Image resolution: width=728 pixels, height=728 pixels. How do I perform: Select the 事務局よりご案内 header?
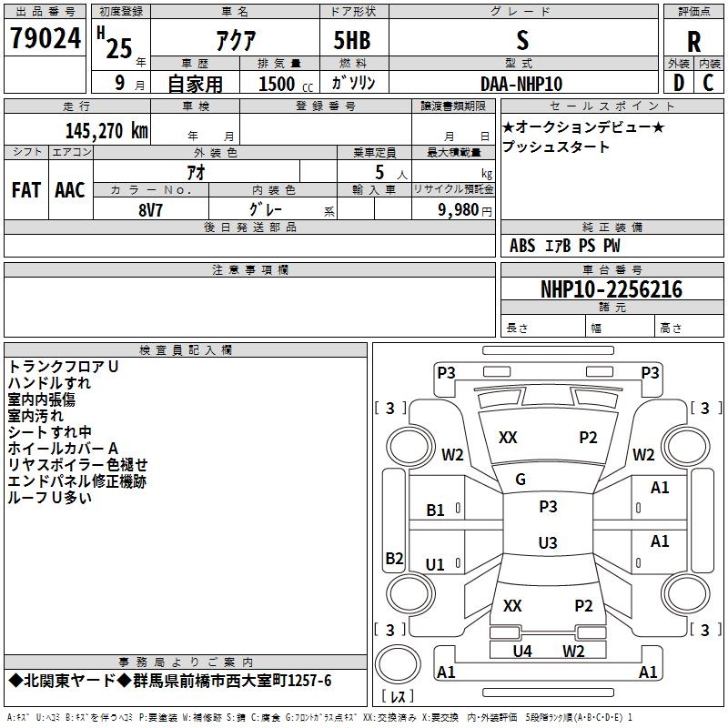pos(186,662)
